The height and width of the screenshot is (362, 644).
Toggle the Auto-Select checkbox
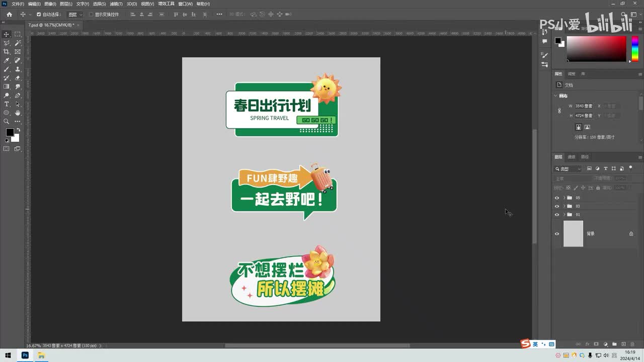point(39,15)
